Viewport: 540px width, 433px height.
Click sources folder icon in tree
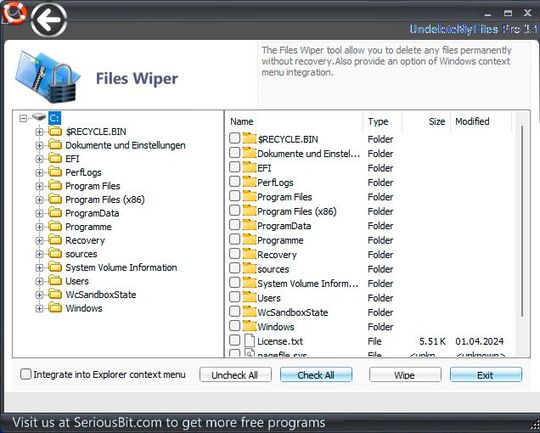[x=55, y=254]
